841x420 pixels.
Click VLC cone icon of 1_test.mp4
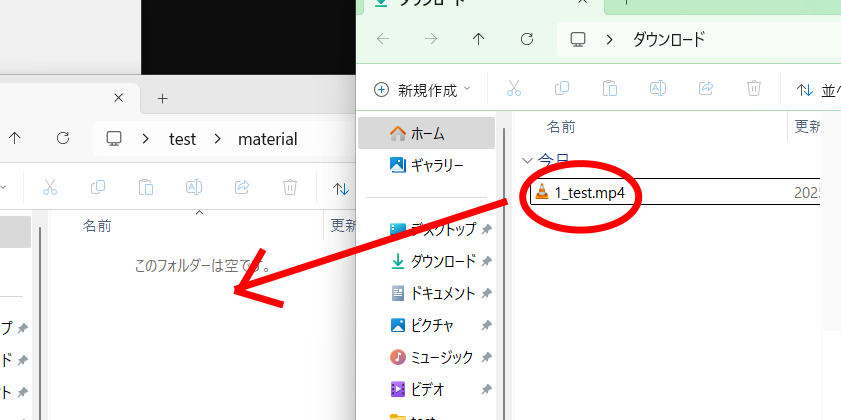coord(543,191)
